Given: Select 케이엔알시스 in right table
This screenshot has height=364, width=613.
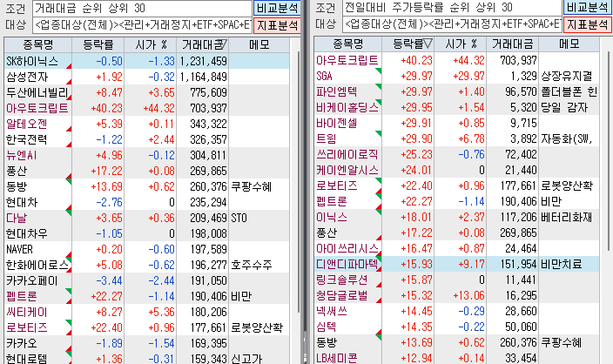Looking at the screenshot, I should (347, 170).
